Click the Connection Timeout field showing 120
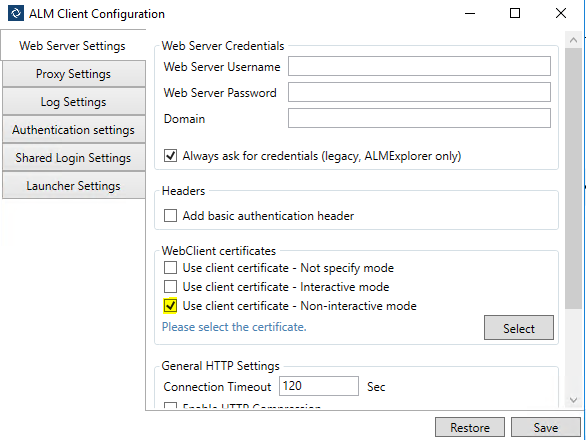 319,386
